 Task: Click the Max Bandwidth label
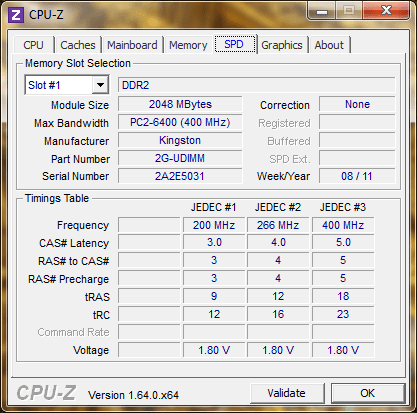71,123
